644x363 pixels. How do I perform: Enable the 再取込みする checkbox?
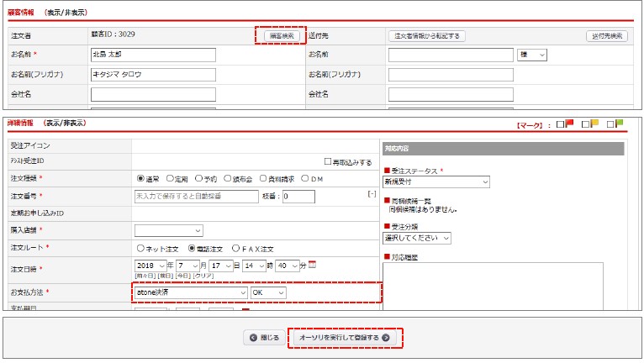[329, 161]
